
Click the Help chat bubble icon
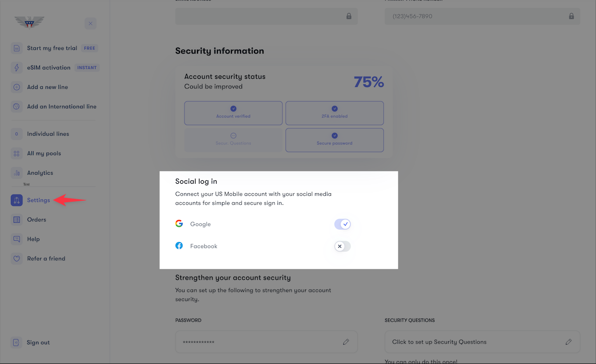[16, 239]
